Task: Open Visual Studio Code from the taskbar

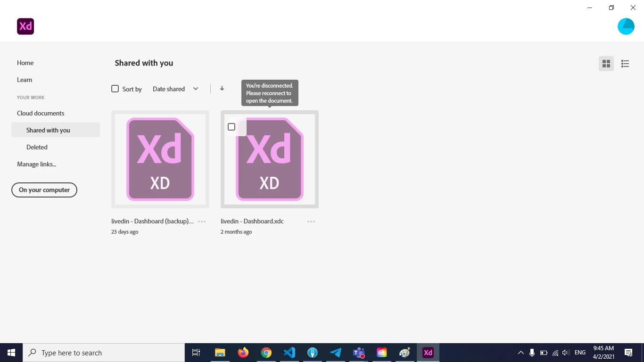Action: [x=289, y=353]
